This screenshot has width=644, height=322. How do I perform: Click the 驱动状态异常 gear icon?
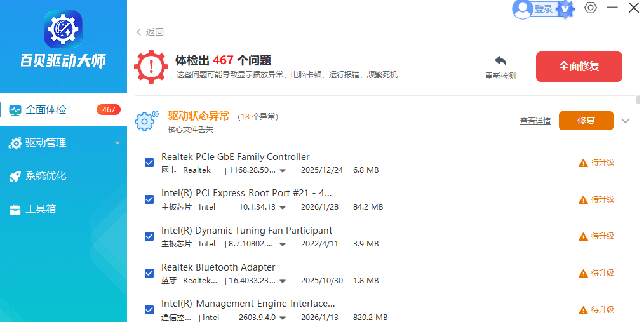point(147,120)
